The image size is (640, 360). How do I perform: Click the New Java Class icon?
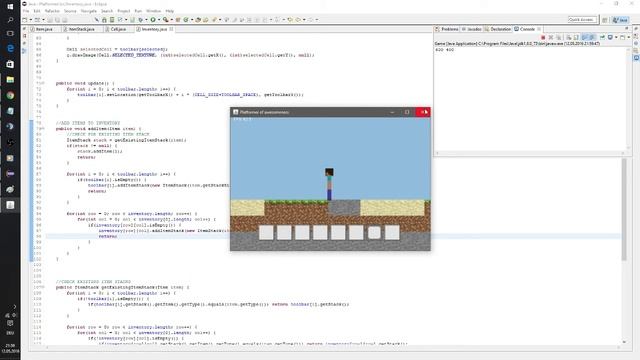[186, 20]
